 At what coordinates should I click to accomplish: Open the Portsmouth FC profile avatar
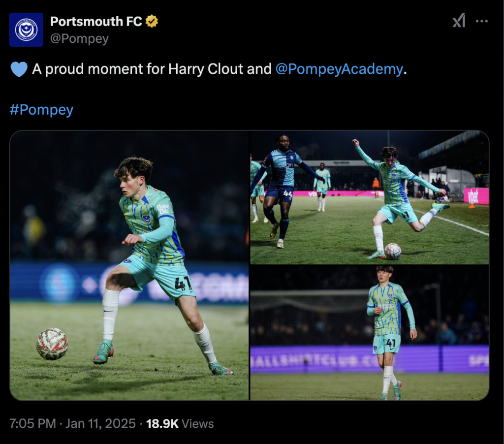(x=26, y=30)
